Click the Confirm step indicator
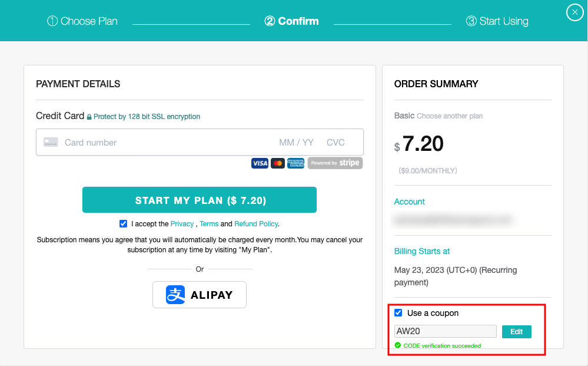Screen dimensions: 588x366 point(291,21)
